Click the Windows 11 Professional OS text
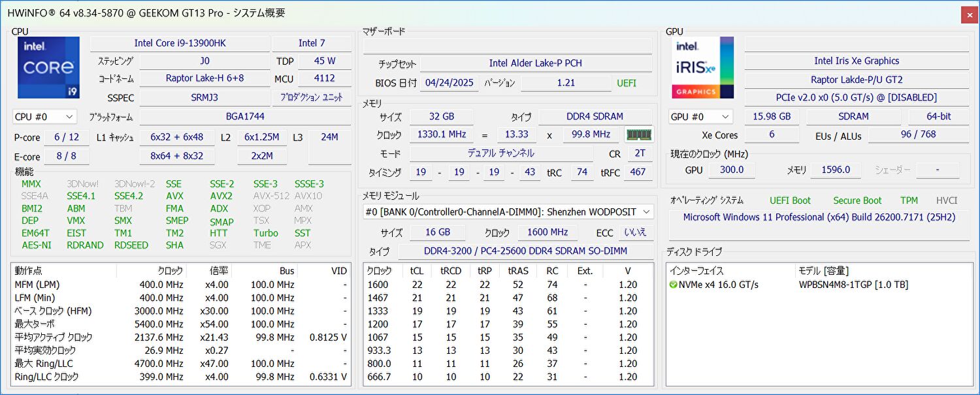980x395 pixels. (x=819, y=217)
